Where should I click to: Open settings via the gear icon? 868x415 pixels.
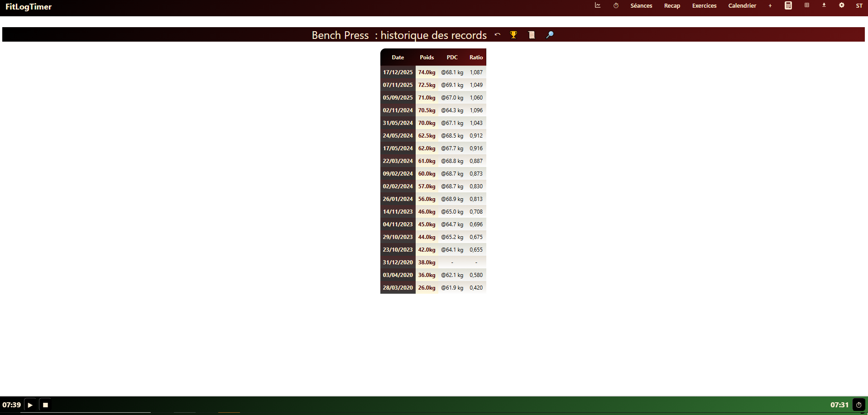click(841, 5)
